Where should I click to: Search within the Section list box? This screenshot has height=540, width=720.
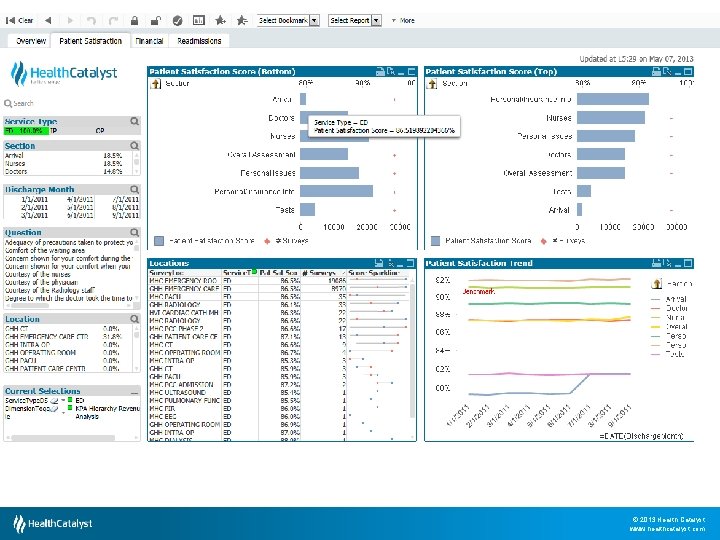coord(134,146)
